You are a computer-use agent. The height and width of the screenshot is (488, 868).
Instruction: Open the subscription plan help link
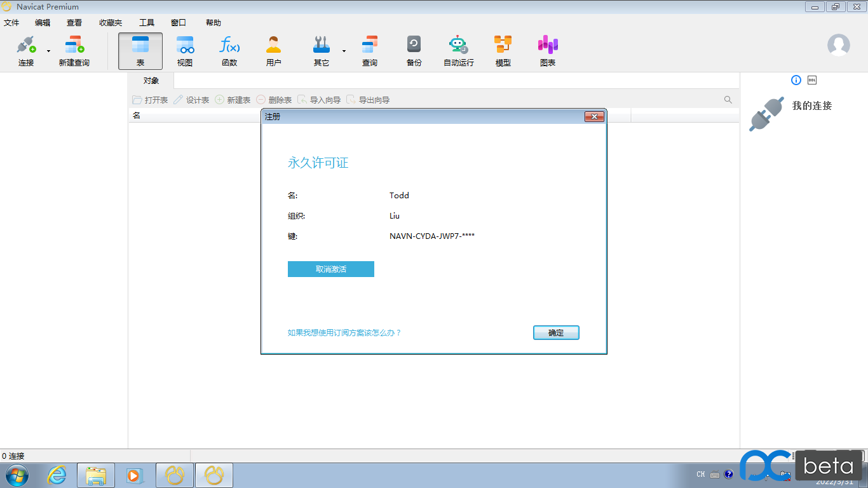[344, 333]
